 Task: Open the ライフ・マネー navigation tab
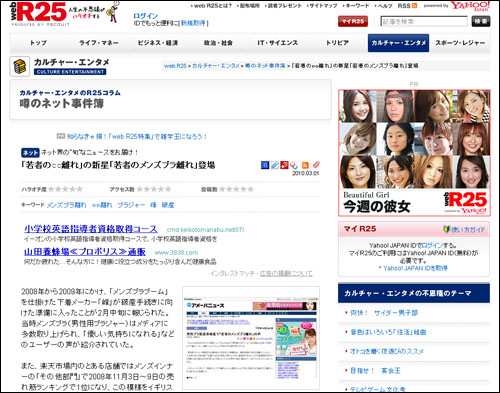99,43
